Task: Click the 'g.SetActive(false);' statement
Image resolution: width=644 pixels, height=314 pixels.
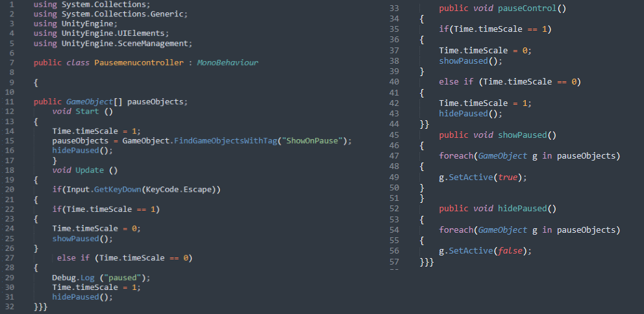Action: coord(485,251)
